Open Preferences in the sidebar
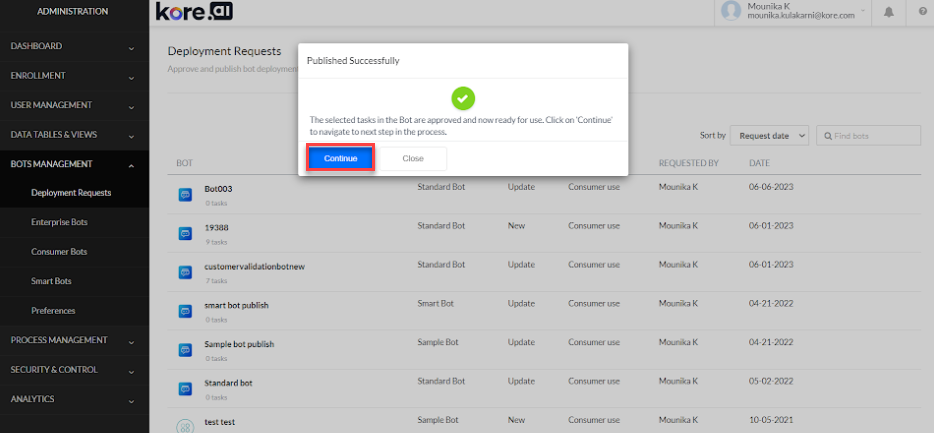This screenshot has width=934, height=433. (53, 311)
